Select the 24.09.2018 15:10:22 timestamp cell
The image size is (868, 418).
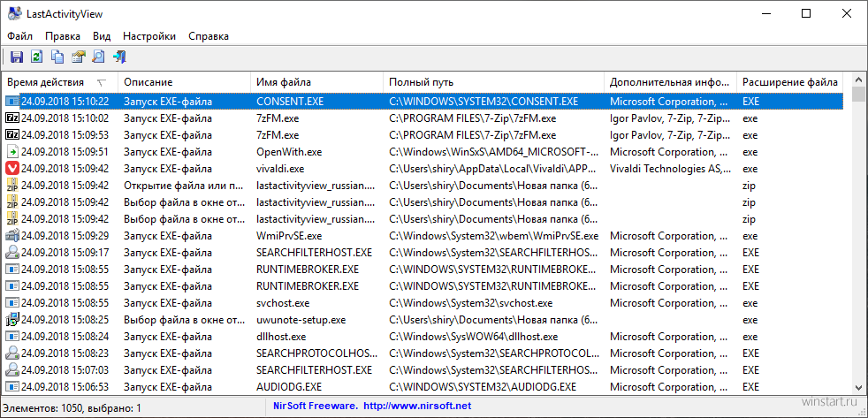pos(65,102)
